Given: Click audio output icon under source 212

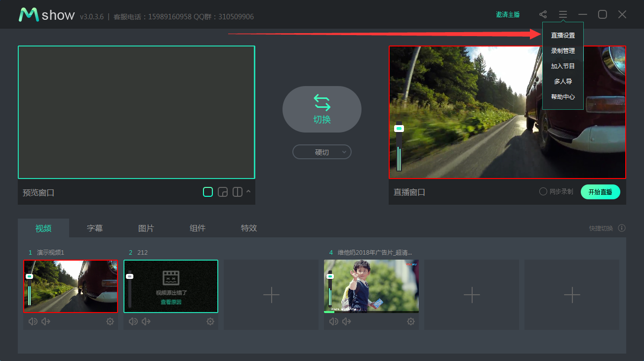Looking at the screenshot, I should pos(146,321).
